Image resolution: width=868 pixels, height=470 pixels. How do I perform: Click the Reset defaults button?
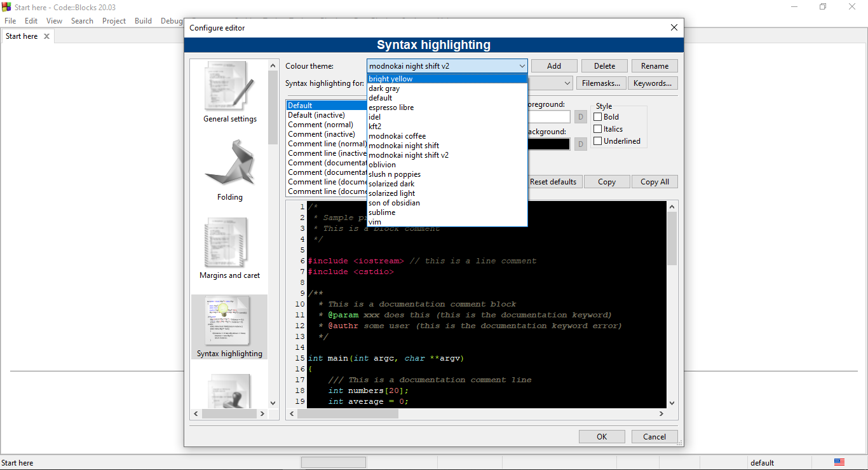(x=553, y=182)
